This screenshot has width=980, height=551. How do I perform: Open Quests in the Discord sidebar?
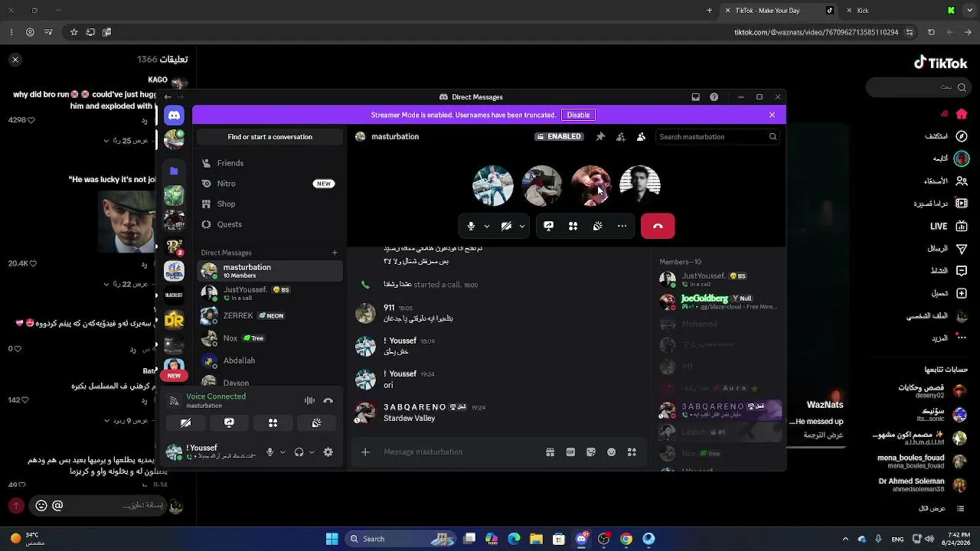pos(269,224)
